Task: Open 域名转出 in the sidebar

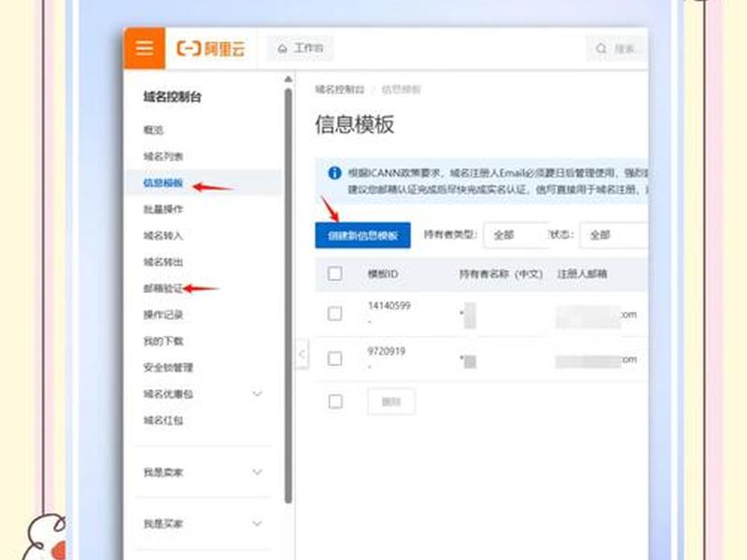Action: point(162,262)
